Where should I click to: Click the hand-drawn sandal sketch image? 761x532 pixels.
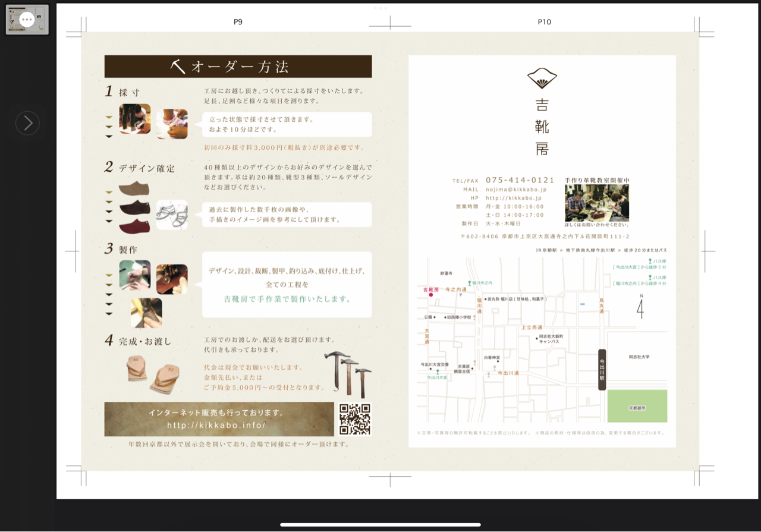click(x=172, y=215)
